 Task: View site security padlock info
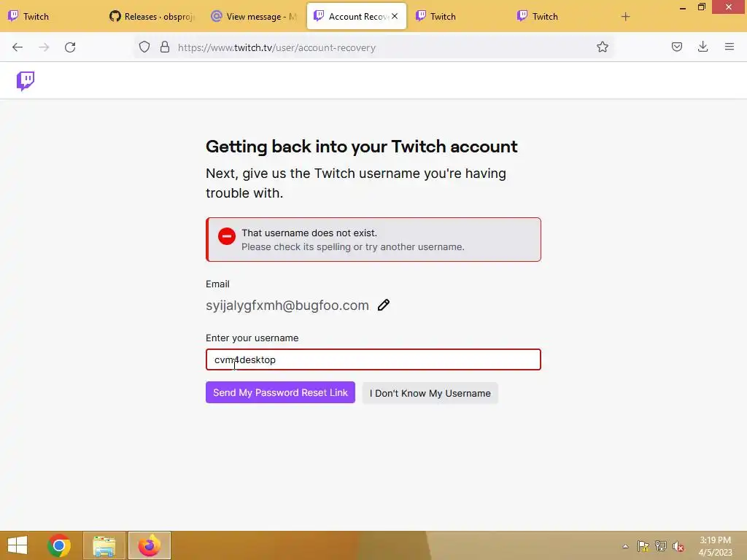point(165,47)
